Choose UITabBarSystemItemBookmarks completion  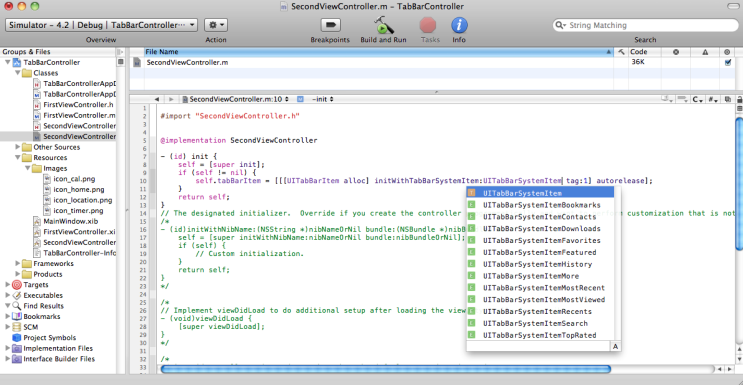coord(540,205)
